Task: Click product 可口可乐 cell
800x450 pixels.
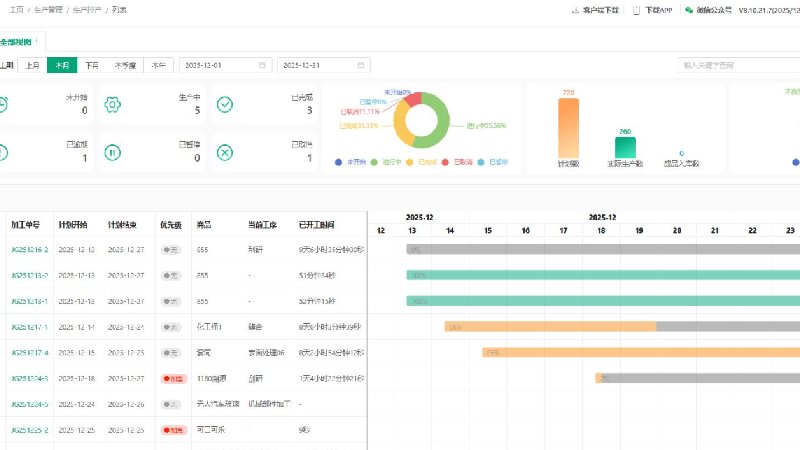Action: [211, 430]
